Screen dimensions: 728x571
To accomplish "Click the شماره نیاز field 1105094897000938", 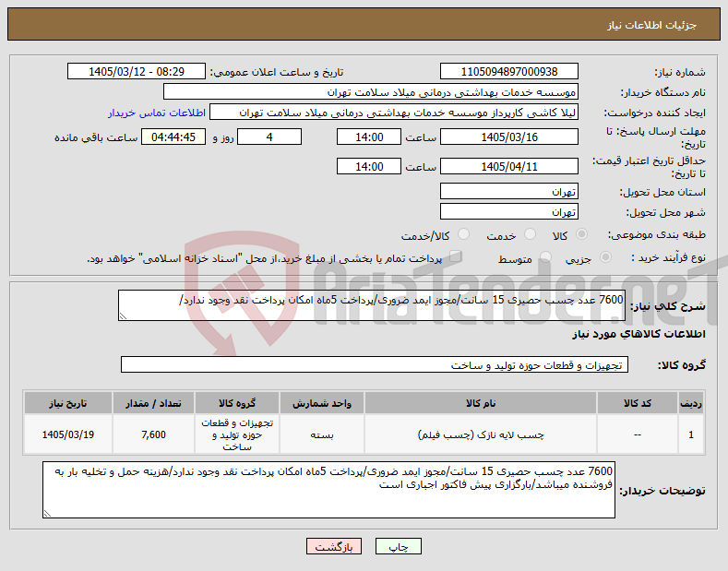I will 508,72.
